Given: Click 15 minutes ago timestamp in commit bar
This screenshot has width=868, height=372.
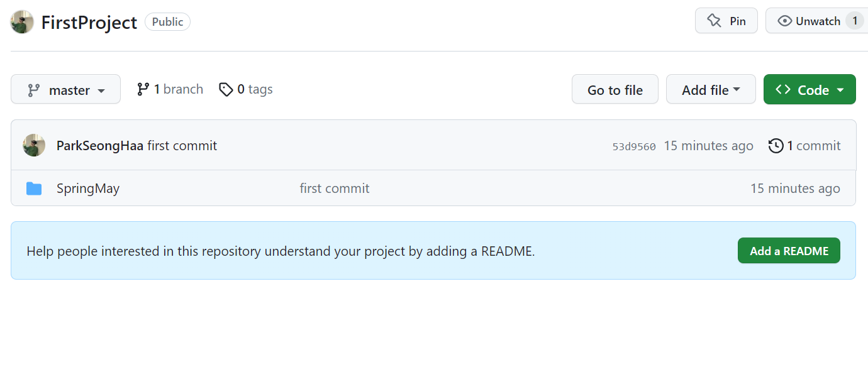Looking at the screenshot, I should tap(708, 146).
